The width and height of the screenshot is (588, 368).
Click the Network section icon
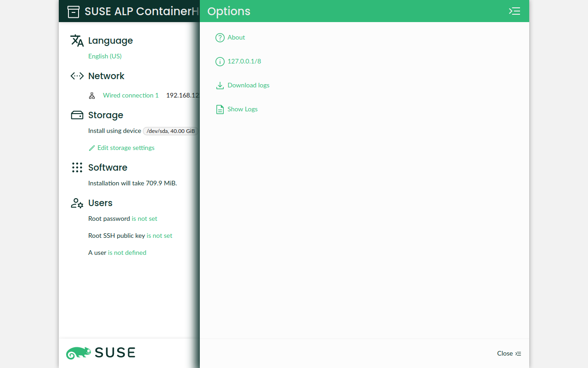(x=77, y=76)
